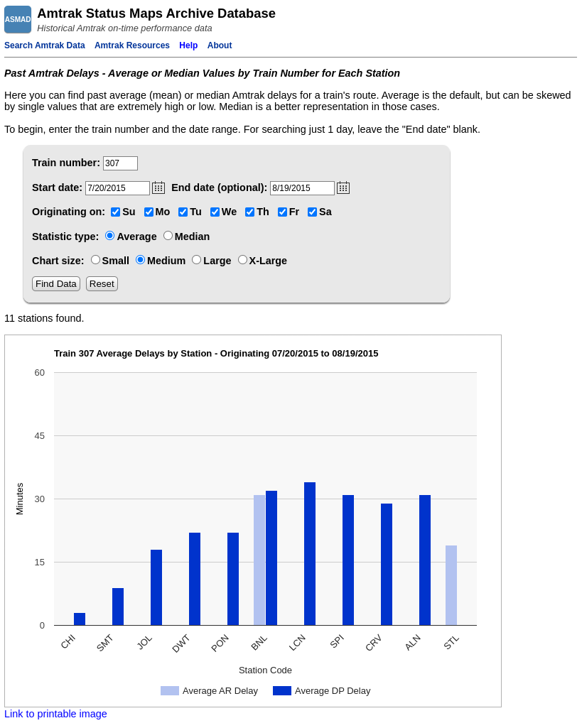Select the Average statistic type
This screenshot has width=582, height=728.
[x=109, y=236]
